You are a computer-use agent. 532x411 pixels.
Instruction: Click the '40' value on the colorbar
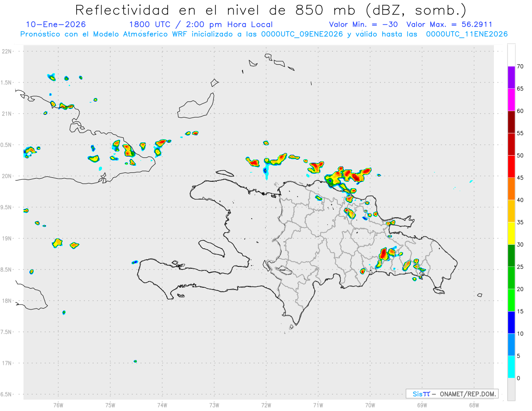pos(520,200)
